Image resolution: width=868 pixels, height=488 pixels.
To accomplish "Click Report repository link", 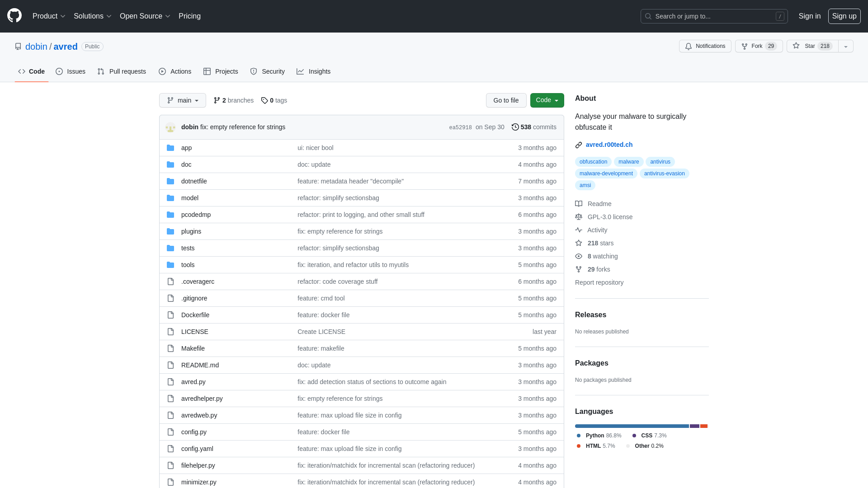I will (599, 282).
